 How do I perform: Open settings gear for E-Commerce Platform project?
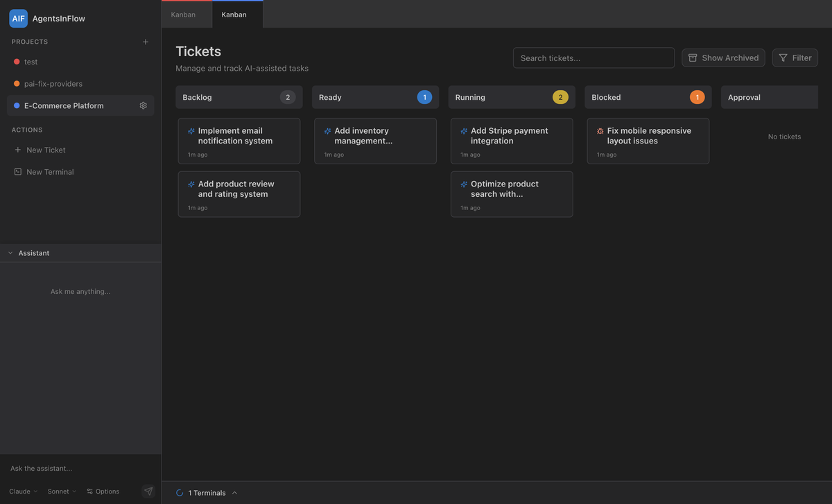click(x=142, y=105)
